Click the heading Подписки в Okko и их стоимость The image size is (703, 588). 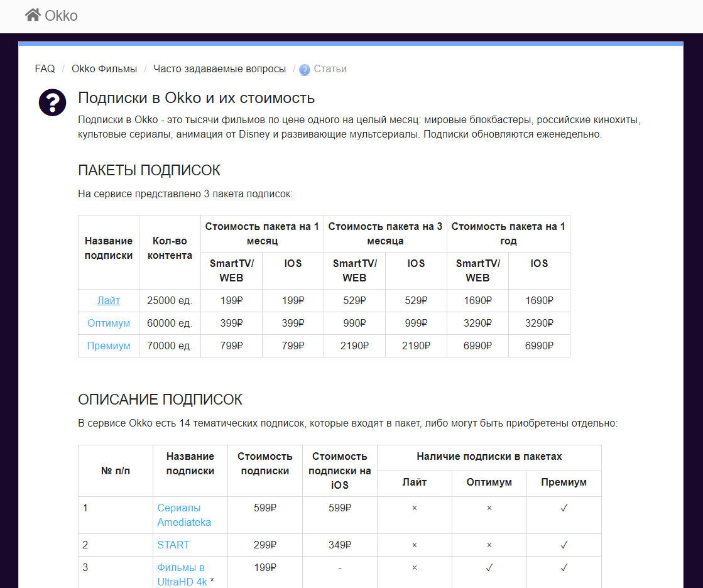click(x=197, y=98)
